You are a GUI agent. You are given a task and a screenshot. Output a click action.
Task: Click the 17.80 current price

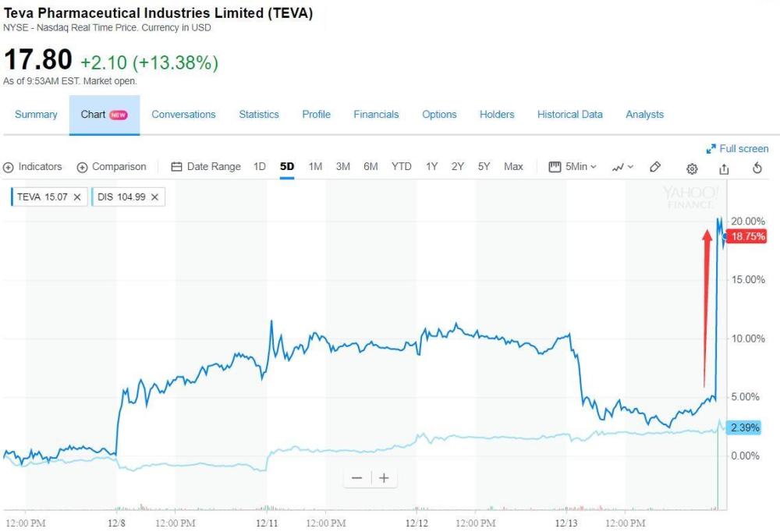38,60
